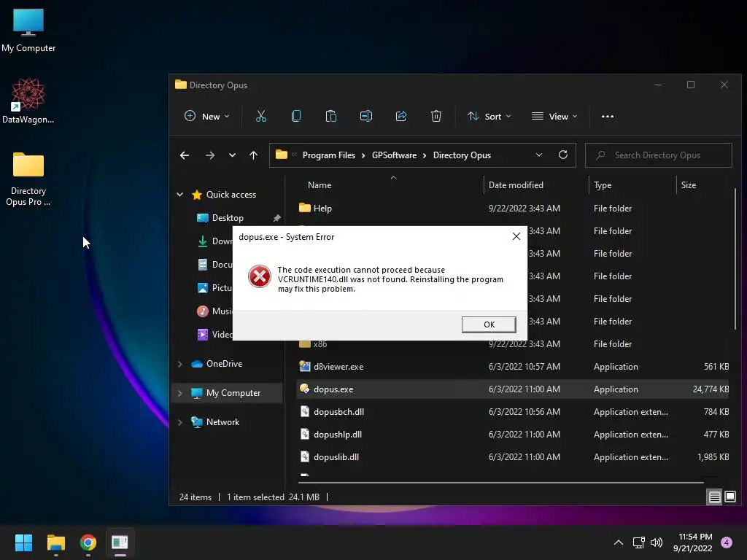Click the horizontal scrollbar of file list

pyautogui.click(x=501, y=483)
